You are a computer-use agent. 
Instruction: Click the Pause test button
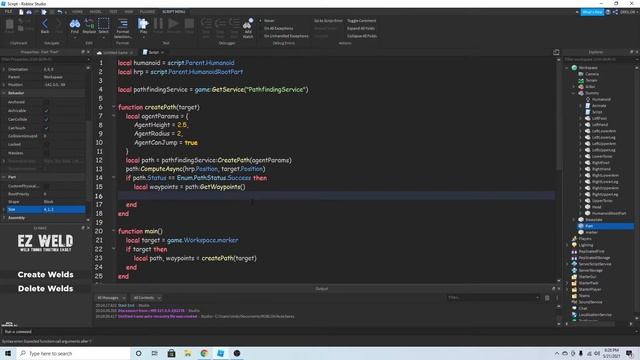(x=158, y=24)
